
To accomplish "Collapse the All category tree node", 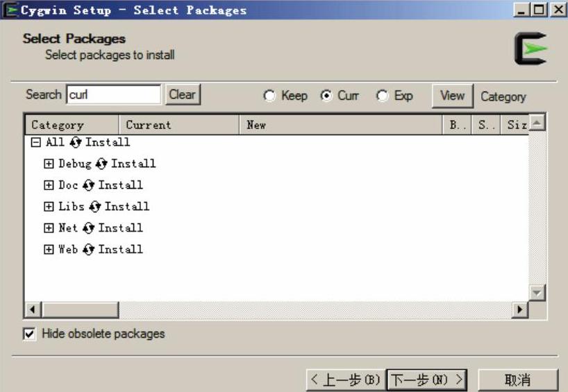I will coord(35,142).
